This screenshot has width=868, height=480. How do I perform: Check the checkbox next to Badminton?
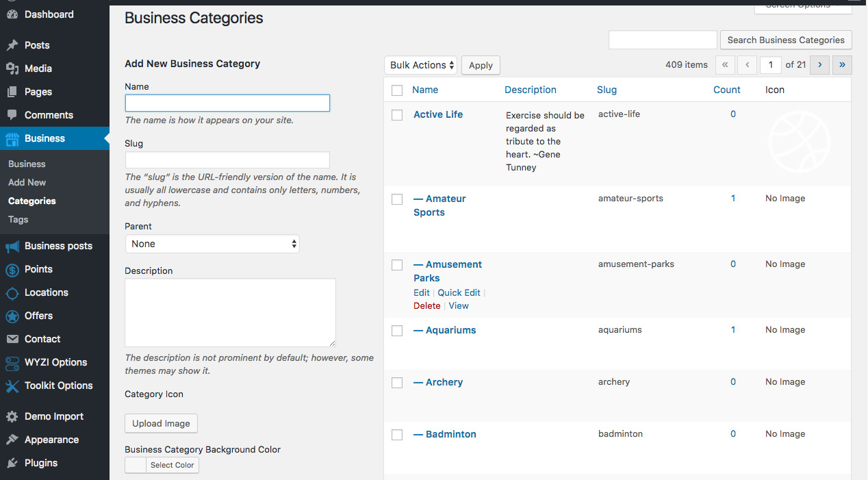coord(397,434)
